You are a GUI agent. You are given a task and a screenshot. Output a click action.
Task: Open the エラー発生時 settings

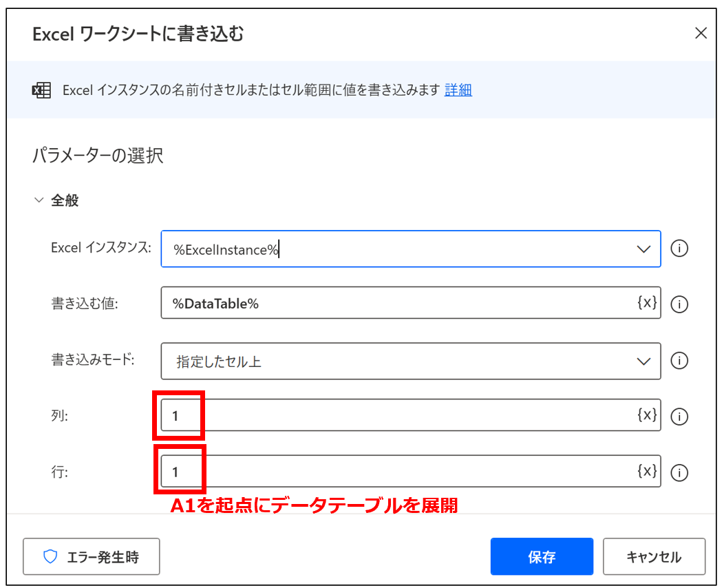[92, 556]
